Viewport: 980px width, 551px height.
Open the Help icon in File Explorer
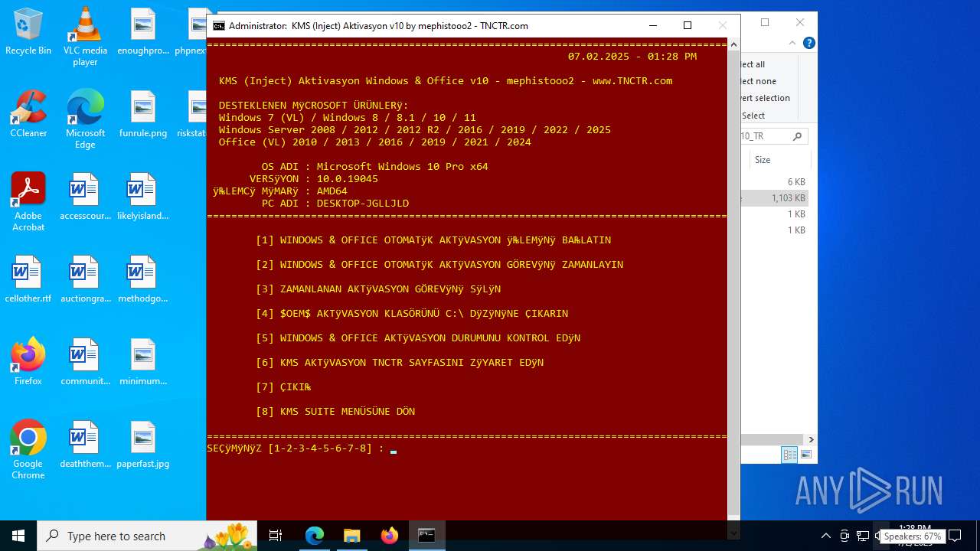(808, 43)
